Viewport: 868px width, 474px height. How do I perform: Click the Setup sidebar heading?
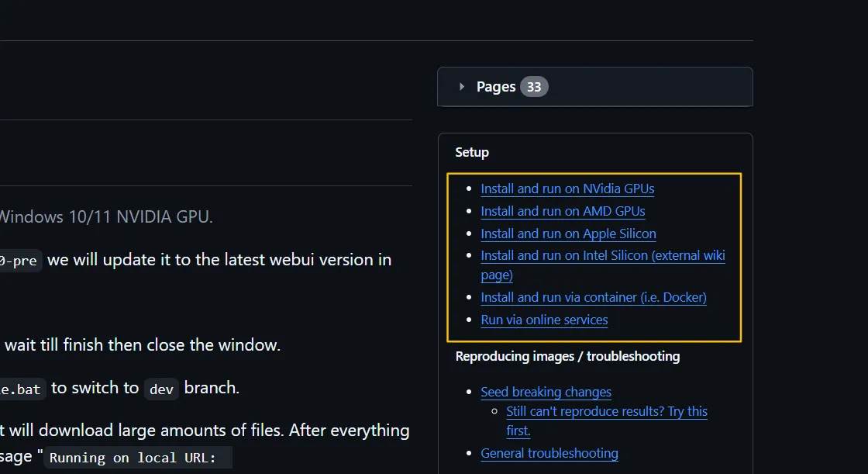click(472, 152)
